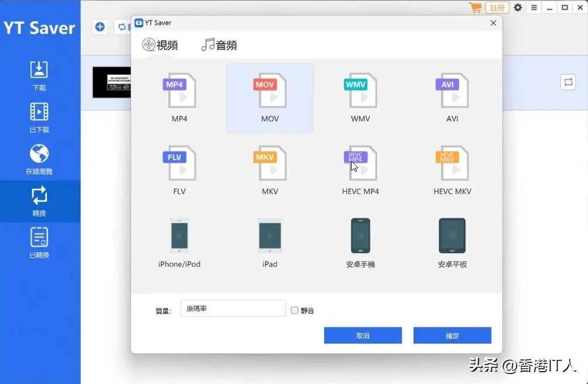
Task: Click the video thumbnail in the download list
Action: (x=111, y=82)
